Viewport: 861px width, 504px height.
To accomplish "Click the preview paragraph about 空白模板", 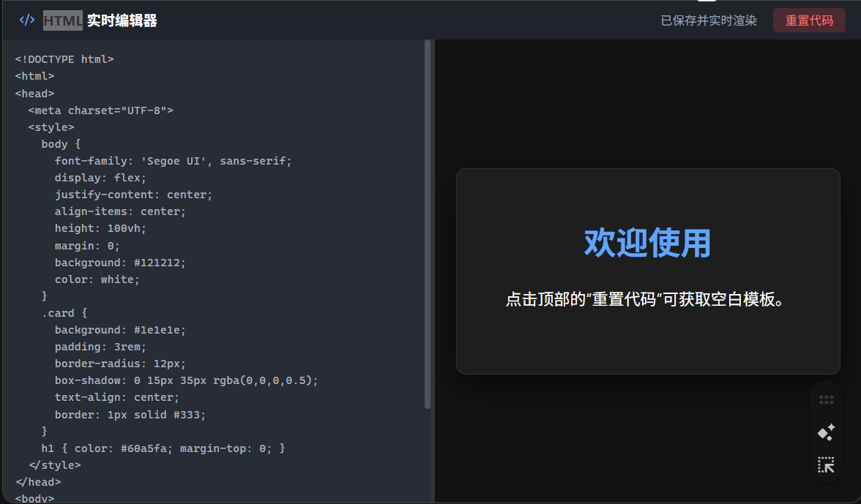I will 647,300.
